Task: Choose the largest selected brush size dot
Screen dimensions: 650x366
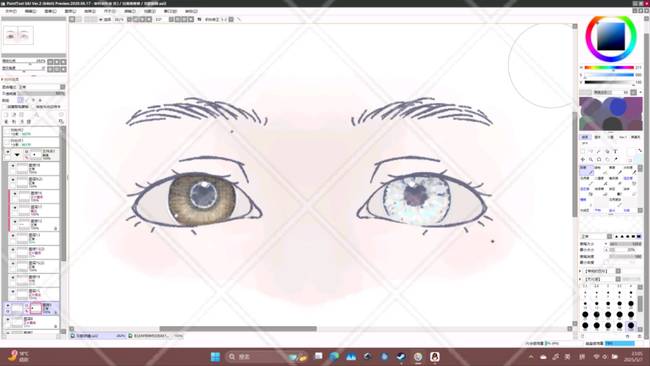Action: [x=631, y=325]
